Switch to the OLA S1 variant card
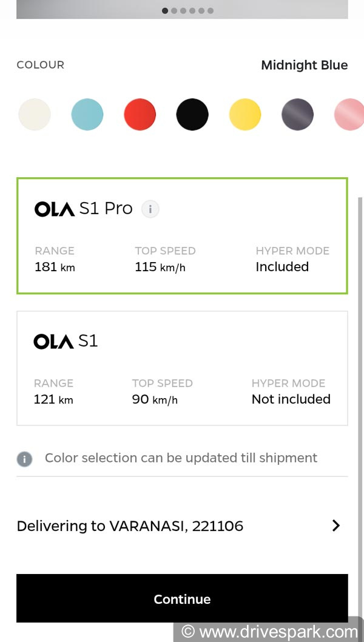The image size is (364, 642). coord(182,367)
